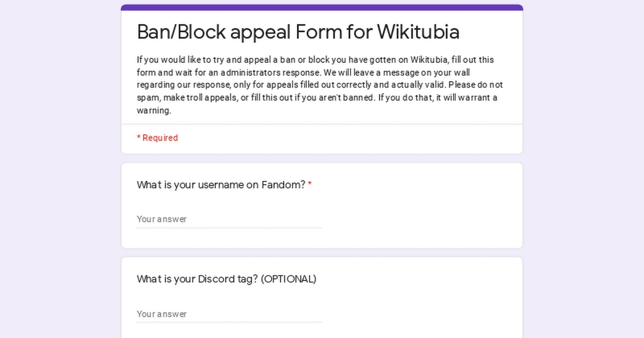Image resolution: width=644 pixels, height=338 pixels.
Task: Click the red asterisk on the username question
Action: (310, 184)
